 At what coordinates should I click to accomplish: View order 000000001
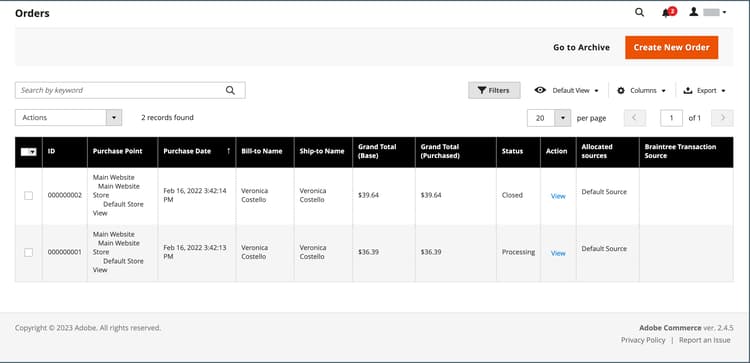pos(558,253)
